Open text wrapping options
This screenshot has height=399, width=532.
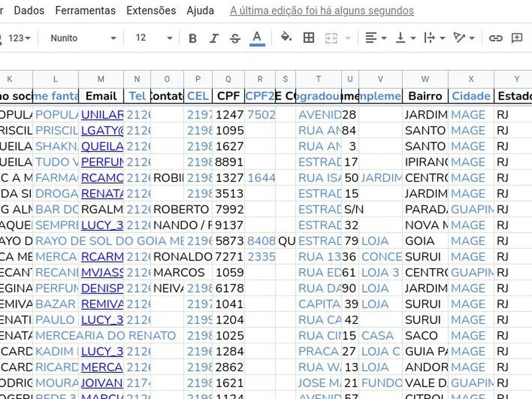click(x=429, y=38)
